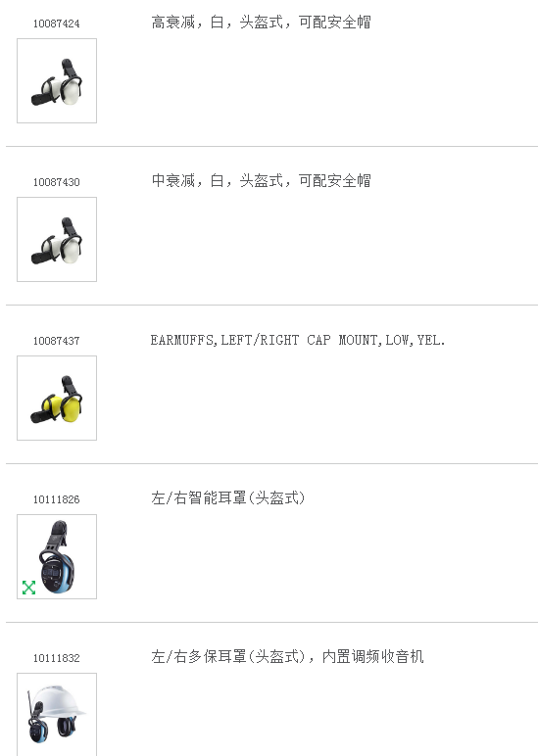This screenshot has height=756, width=538.
Task: Open the 左/右多保耳罩 内置调频收音机 product title
Action: click(287, 656)
